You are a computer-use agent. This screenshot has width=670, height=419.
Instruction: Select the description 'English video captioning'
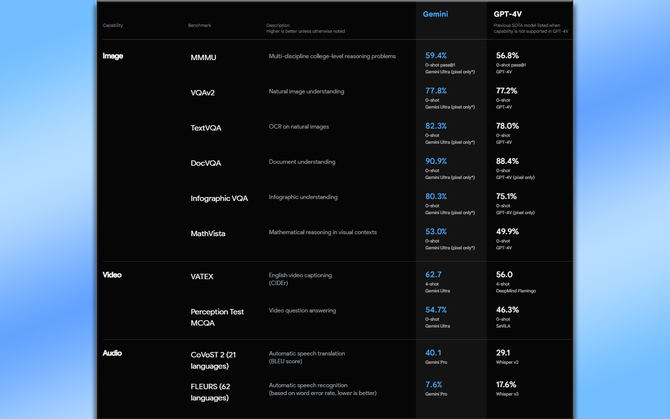pyautogui.click(x=300, y=275)
